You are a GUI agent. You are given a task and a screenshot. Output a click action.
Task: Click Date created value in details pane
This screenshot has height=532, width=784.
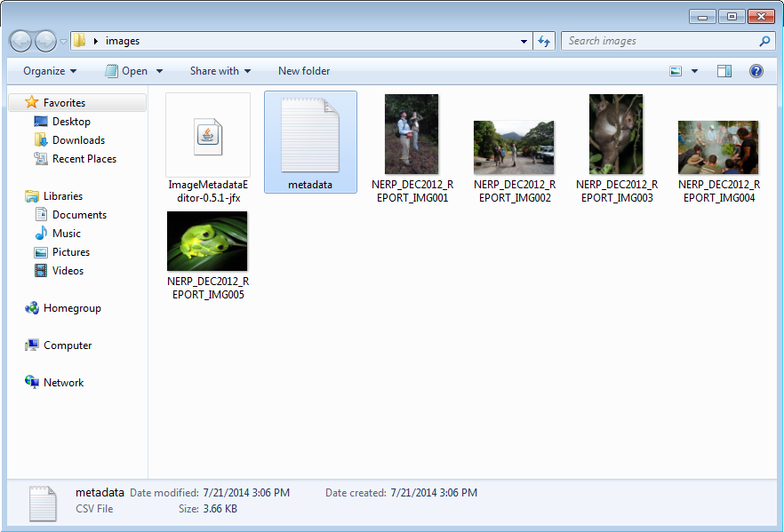(x=434, y=493)
